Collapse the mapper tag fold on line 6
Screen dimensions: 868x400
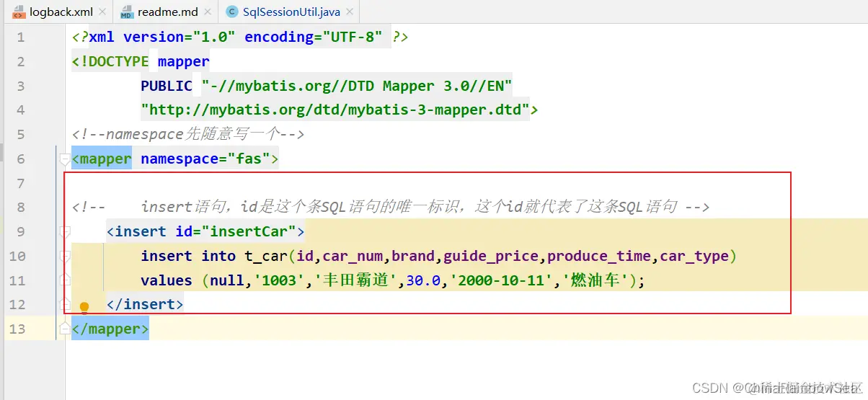pos(65,159)
